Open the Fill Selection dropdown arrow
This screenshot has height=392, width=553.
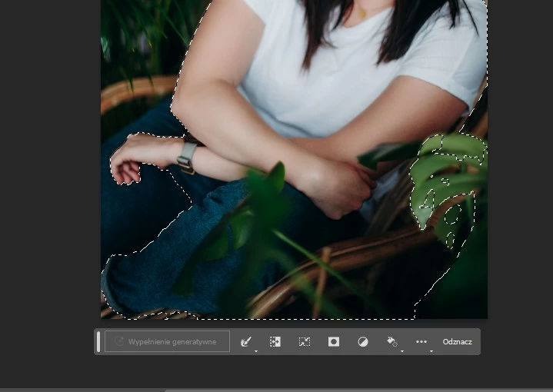pyautogui.click(x=402, y=351)
